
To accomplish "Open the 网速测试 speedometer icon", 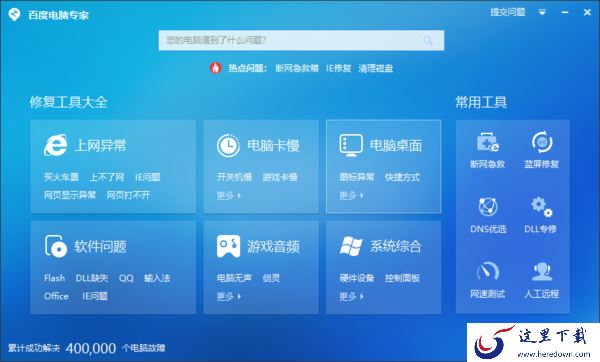I will pos(488,271).
